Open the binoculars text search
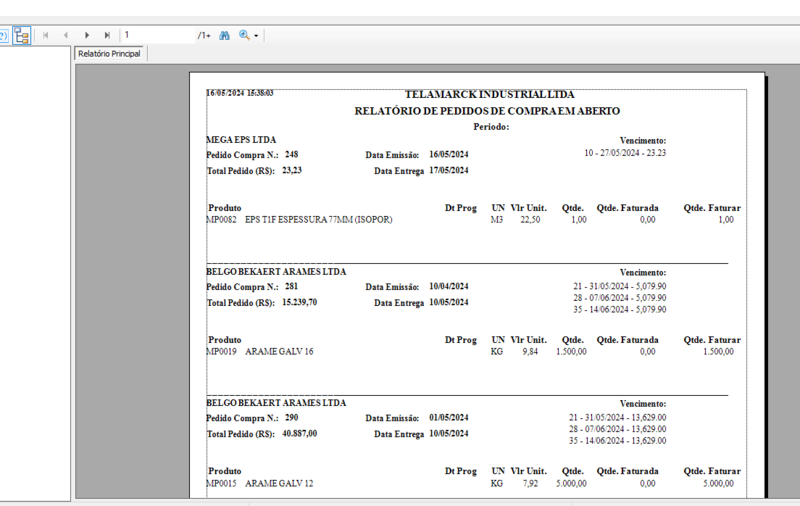This screenshot has height=506, width=800. pos(224,35)
